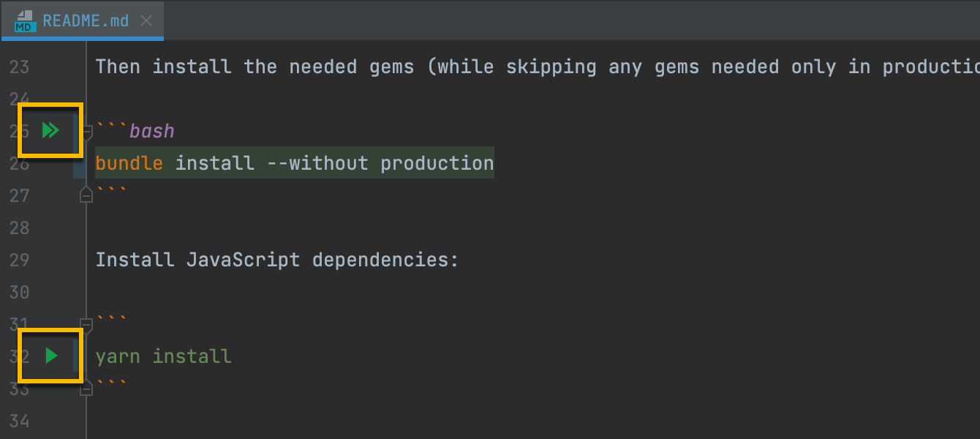The width and height of the screenshot is (980, 439).
Task: Run all commands in the bash block
Action: pos(50,131)
